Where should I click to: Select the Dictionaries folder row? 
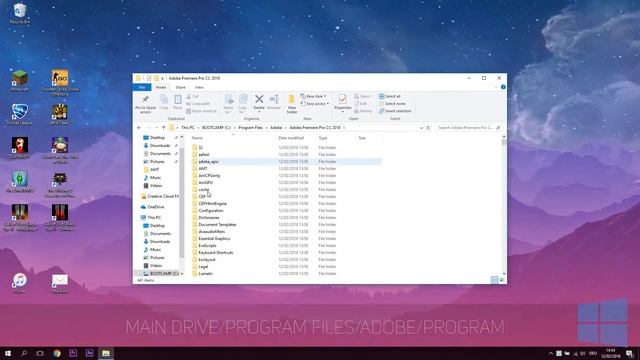coord(286,218)
